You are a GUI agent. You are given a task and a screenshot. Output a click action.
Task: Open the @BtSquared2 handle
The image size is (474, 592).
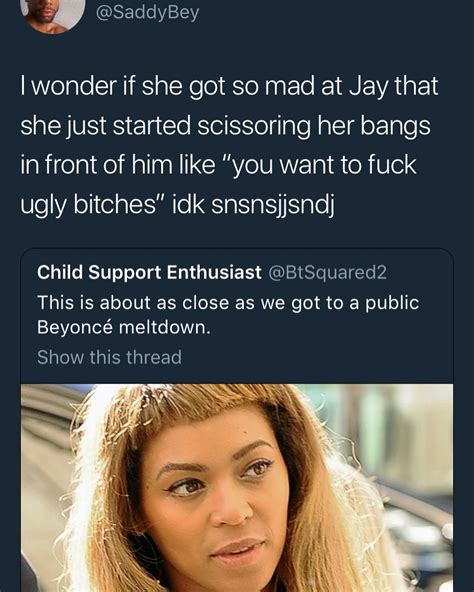(x=327, y=272)
